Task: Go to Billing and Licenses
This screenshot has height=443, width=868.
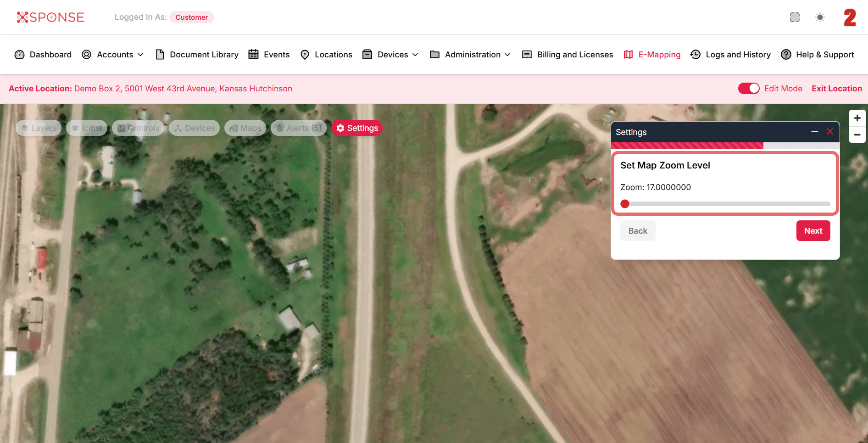Action: point(568,55)
